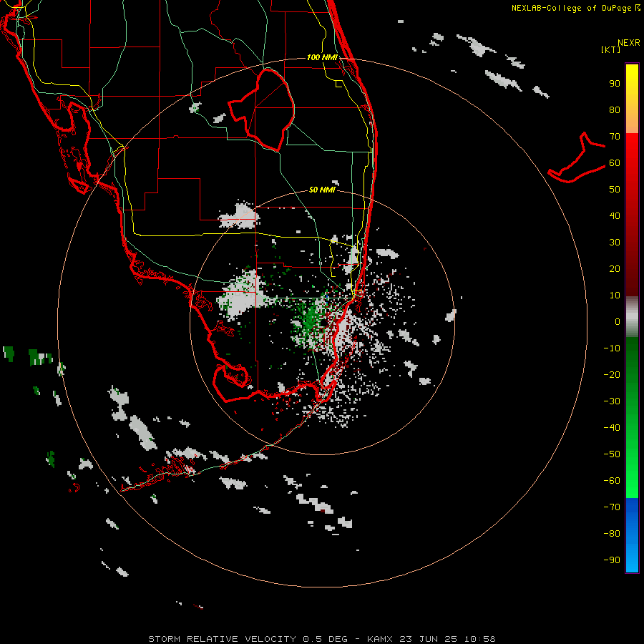Click the 40 value on velocity scale
The image size is (644, 644).
click(x=615, y=216)
